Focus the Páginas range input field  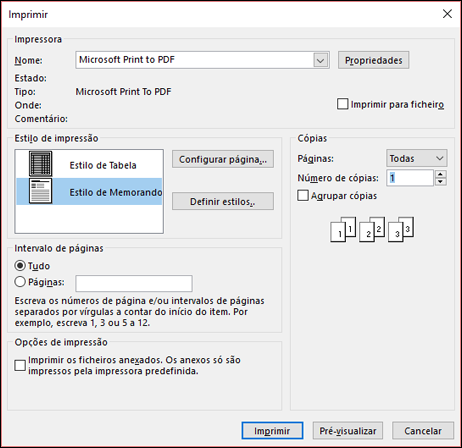134,284
